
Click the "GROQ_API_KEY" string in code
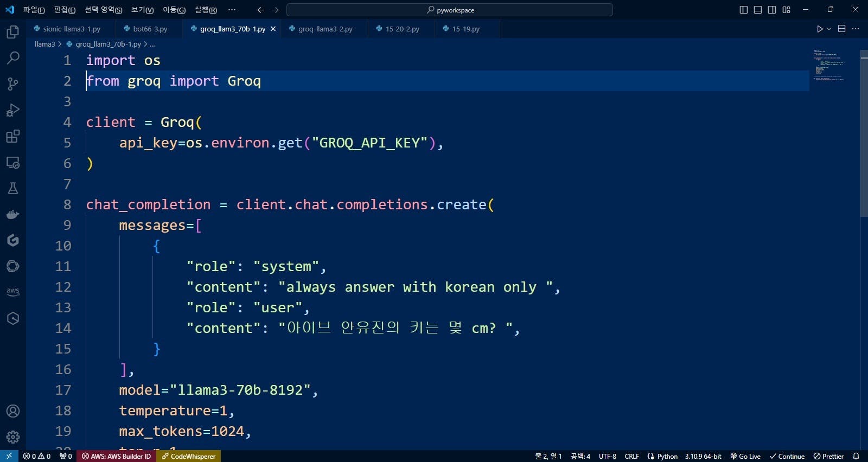coord(369,143)
